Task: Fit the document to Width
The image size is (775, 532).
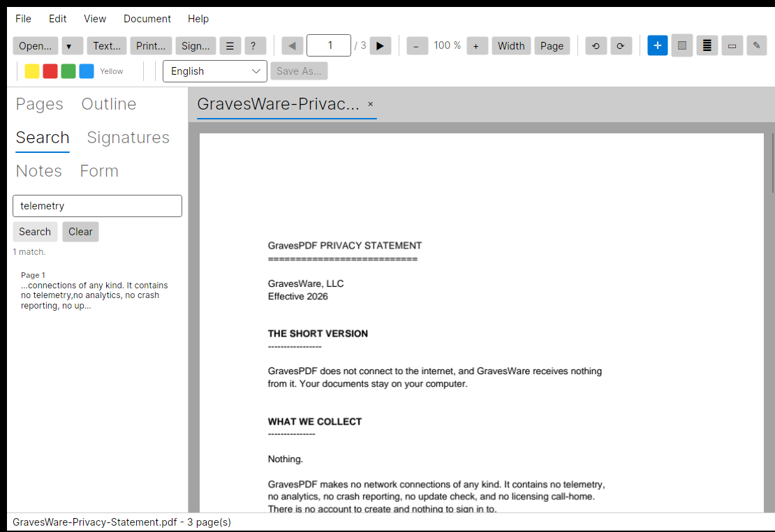Action: pyautogui.click(x=511, y=46)
